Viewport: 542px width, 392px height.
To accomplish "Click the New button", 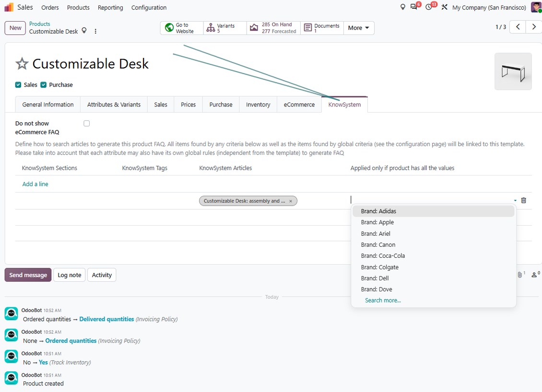I will click(15, 28).
